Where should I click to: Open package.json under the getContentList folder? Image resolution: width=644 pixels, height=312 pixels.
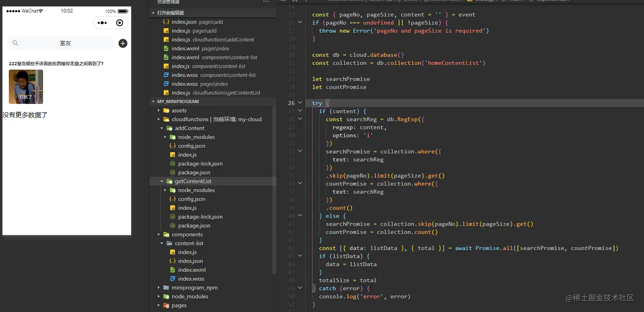click(194, 225)
